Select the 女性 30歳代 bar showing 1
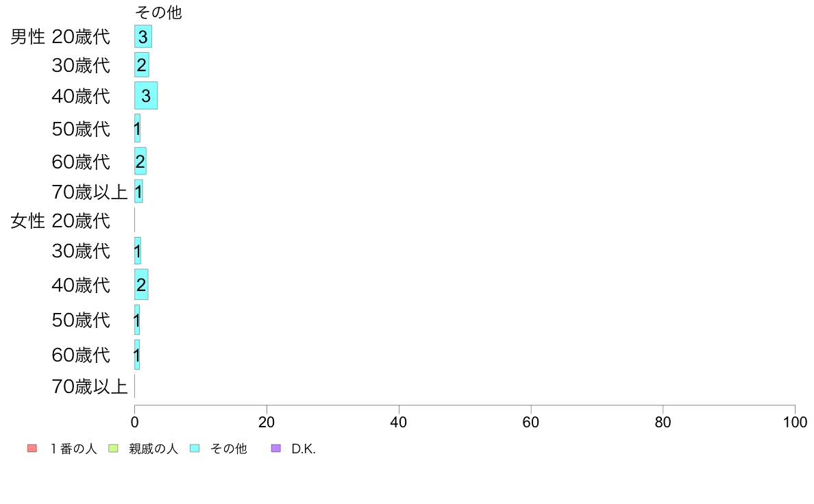Viewport: 814px width, 504px height. click(x=138, y=251)
